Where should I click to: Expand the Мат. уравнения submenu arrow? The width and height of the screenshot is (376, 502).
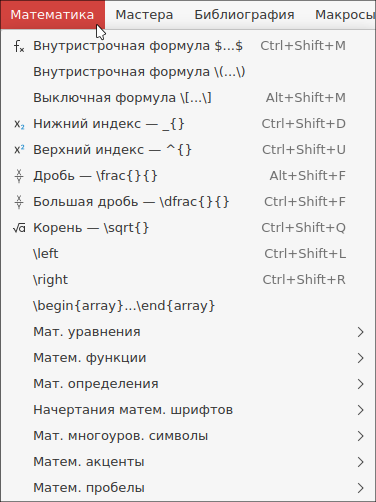coord(360,332)
